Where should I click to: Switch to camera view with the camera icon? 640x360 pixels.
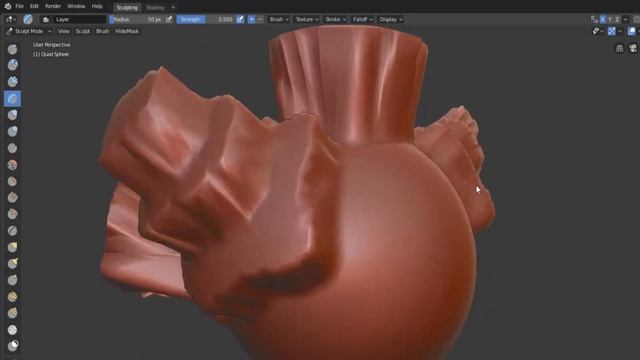point(633,48)
